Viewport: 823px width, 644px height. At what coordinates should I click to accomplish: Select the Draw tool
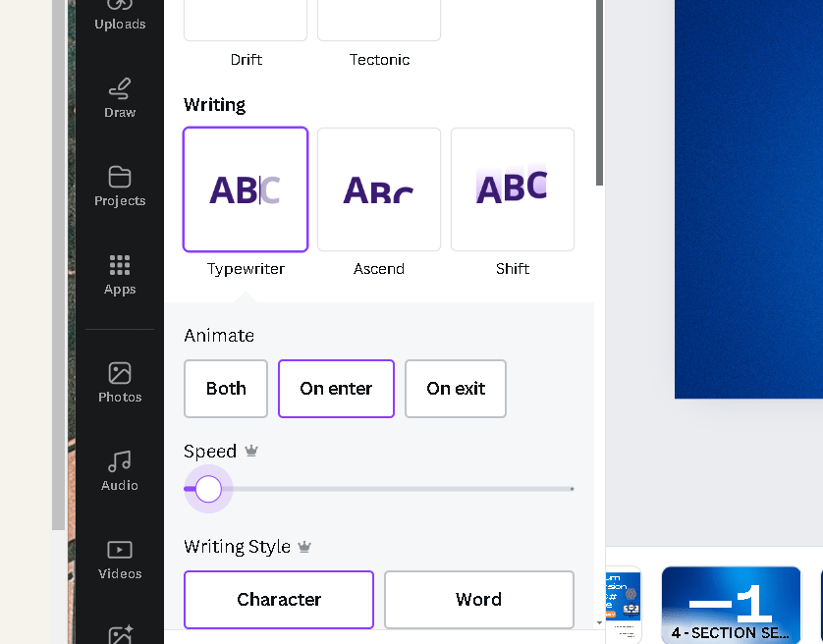point(120,98)
